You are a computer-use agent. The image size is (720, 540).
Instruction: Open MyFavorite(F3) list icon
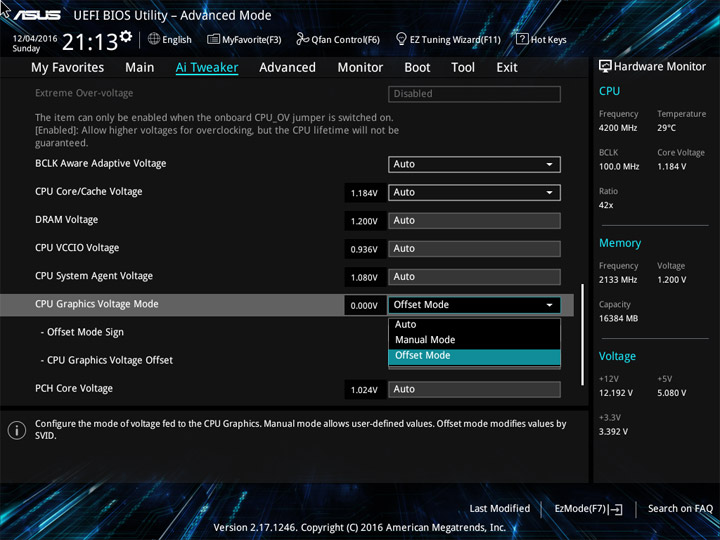pyautogui.click(x=213, y=39)
